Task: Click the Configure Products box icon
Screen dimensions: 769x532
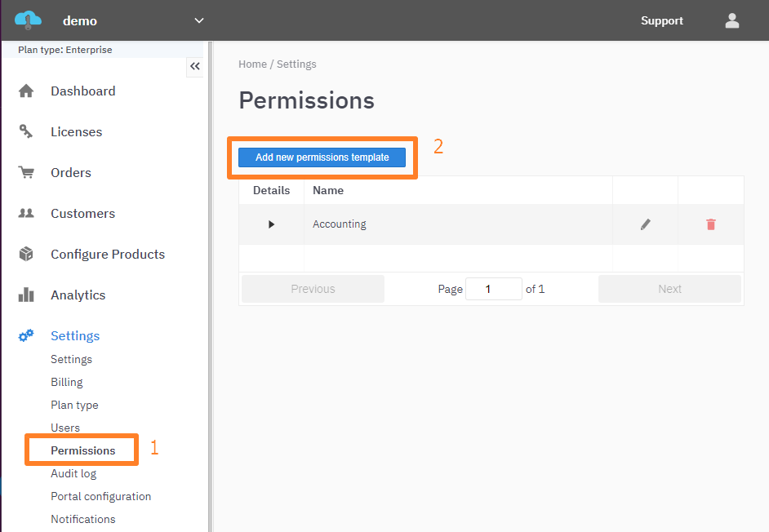Action: point(26,255)
